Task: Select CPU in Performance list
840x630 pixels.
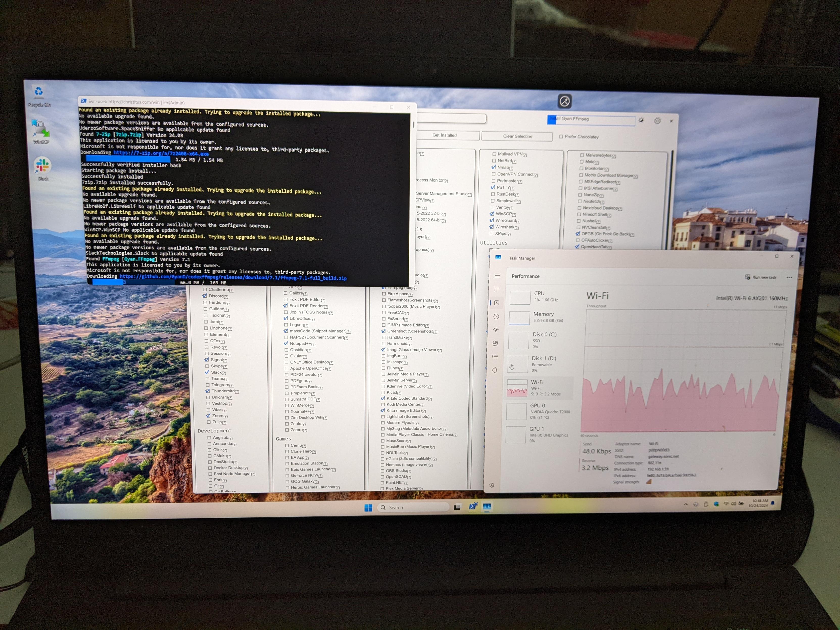Action: pyautogui.click(x=541, y=297)
